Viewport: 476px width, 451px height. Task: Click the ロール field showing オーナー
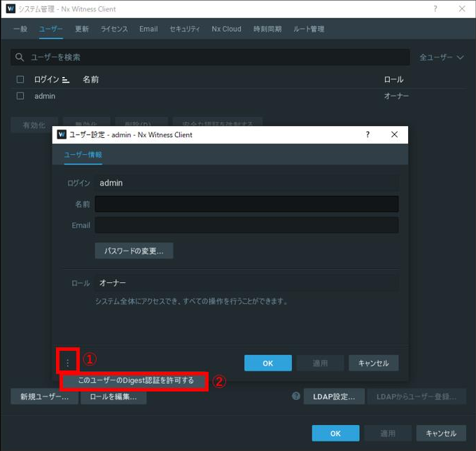click(246, 283)
